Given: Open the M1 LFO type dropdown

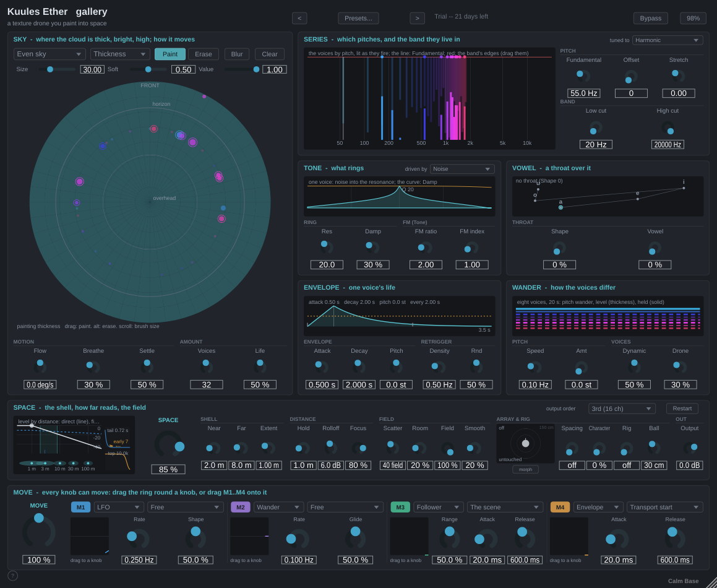Looking at the screenshot, I should [x=119, y=507].
